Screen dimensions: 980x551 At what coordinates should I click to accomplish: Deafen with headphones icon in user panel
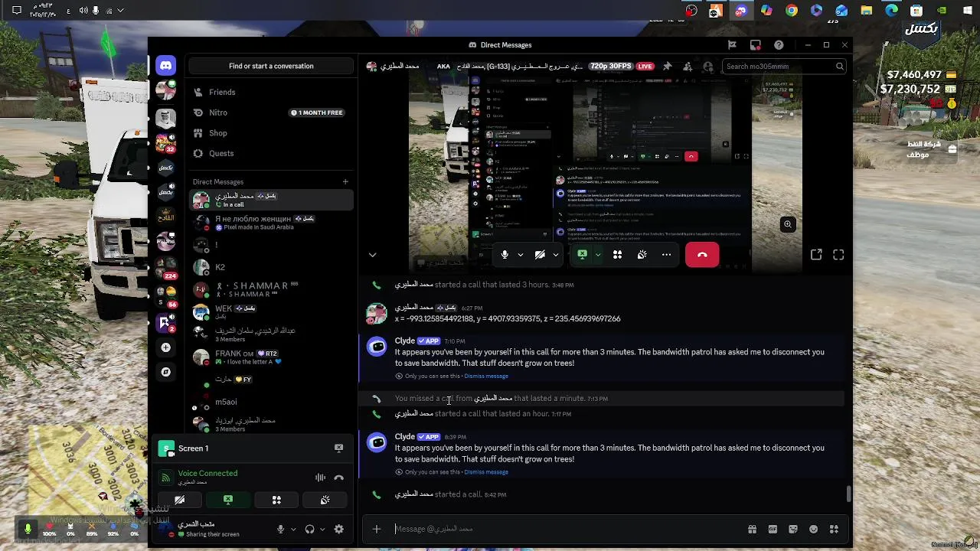(x=309, y=529)
